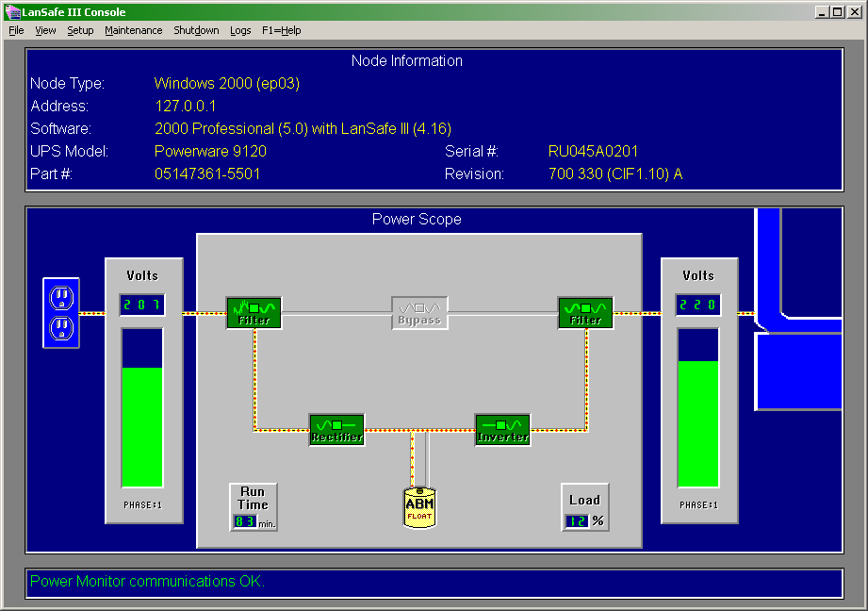868x611 pixels.
Task: Click the PHASE:1 label under output volts
Action: click(698, 505)
